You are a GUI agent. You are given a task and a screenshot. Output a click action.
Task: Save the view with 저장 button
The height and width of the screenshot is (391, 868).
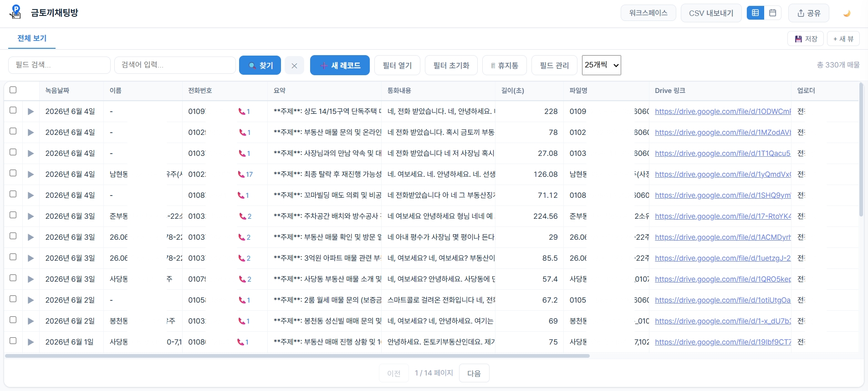click(806, 39)
